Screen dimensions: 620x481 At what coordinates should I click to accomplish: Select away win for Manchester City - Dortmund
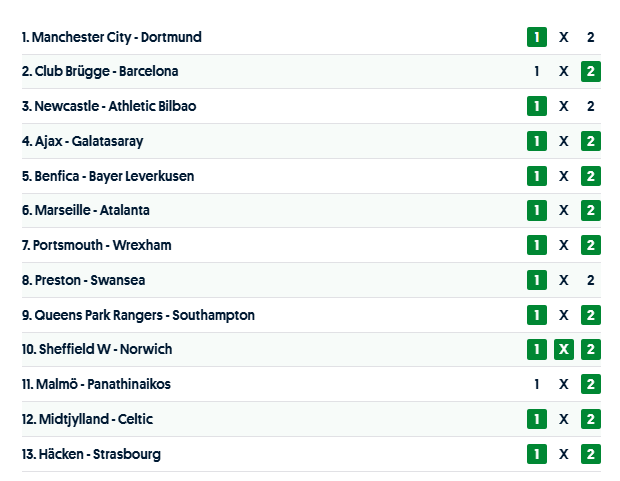[591, 37]
